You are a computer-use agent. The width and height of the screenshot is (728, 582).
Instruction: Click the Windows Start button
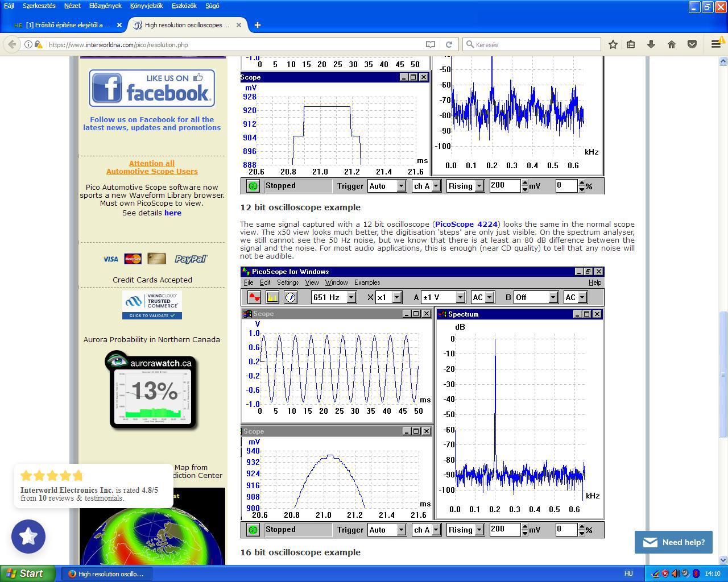pos(28,573)
